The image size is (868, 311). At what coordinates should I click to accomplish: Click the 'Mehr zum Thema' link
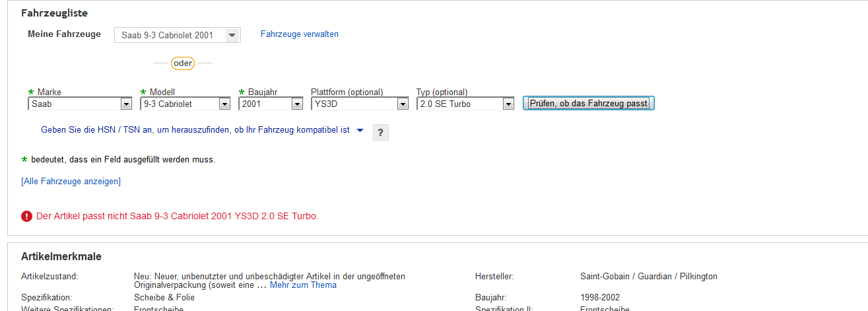303,285
